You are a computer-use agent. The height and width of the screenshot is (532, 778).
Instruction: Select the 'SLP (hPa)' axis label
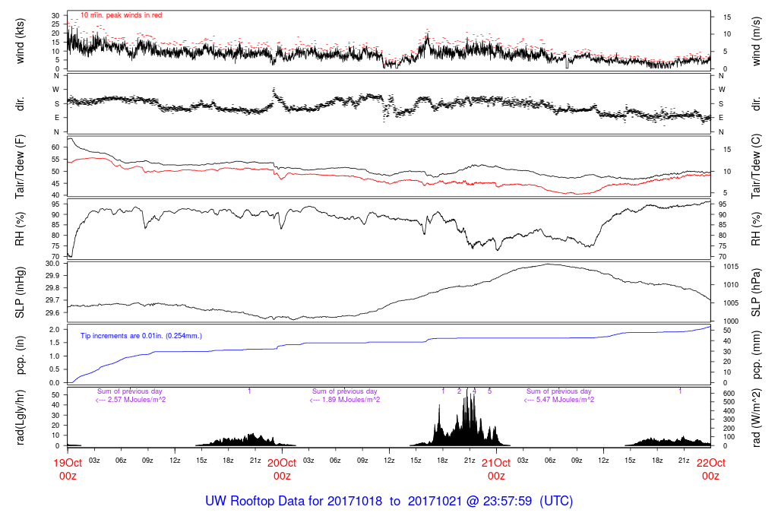(x=756, y=293)
